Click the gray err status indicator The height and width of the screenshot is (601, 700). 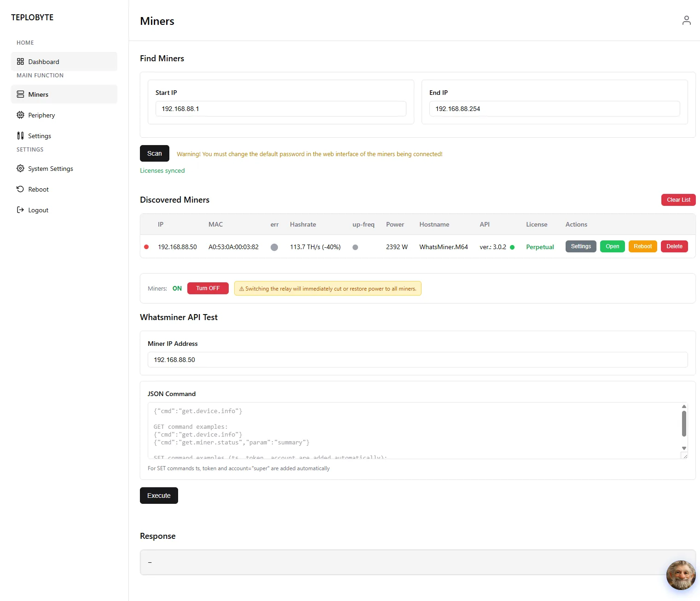pos(274,247)
